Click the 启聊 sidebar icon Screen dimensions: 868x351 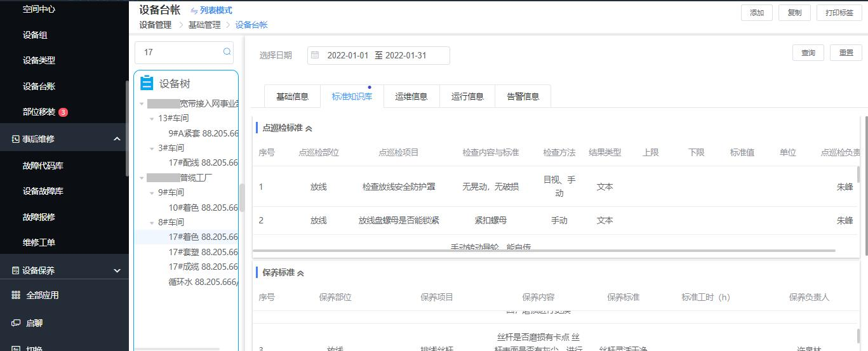coord(16,323)
